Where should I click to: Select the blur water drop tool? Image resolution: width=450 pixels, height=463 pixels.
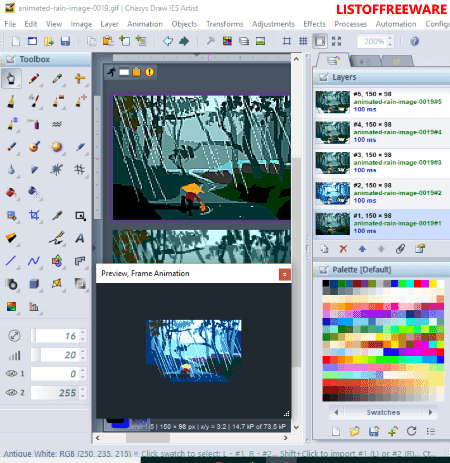11,170
